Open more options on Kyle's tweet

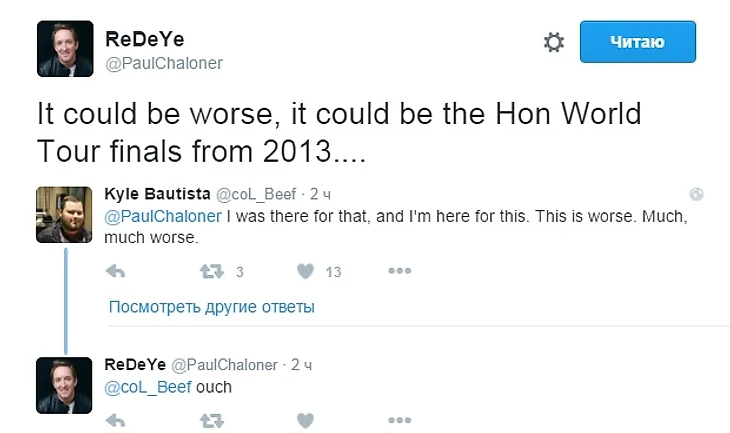pos(400,271)
